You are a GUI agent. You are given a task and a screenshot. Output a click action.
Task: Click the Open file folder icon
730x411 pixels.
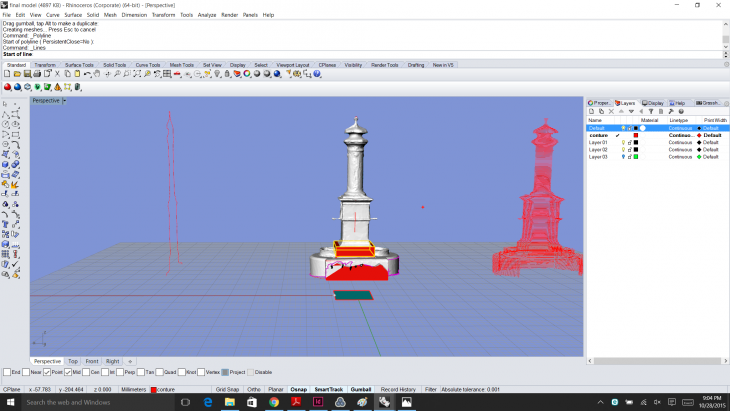[x=17, y=74]
